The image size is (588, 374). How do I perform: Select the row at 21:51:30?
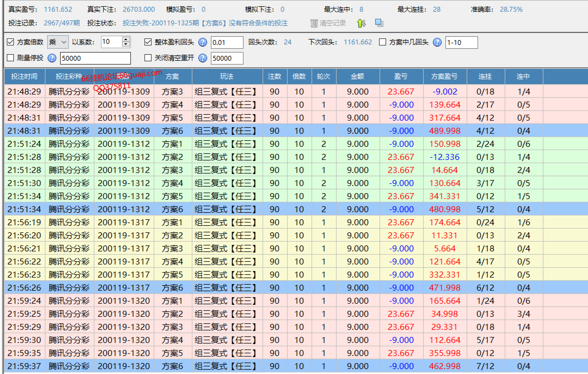(296, 183)
